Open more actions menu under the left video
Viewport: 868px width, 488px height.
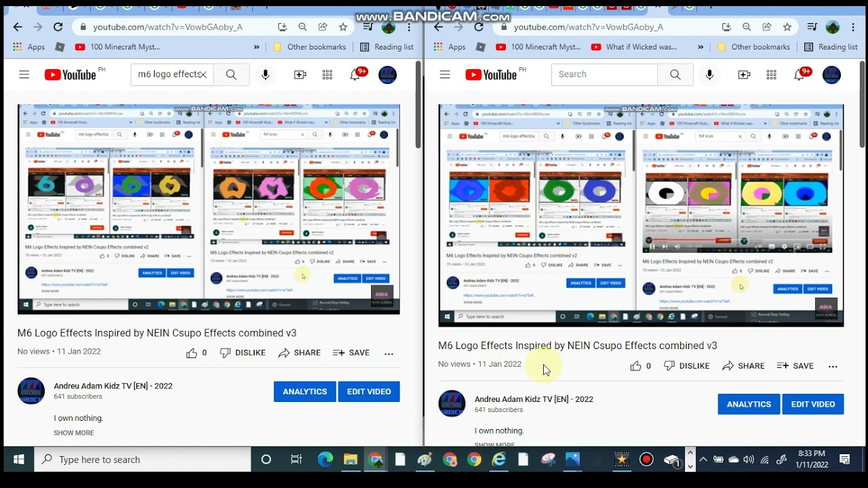(389, 353)
